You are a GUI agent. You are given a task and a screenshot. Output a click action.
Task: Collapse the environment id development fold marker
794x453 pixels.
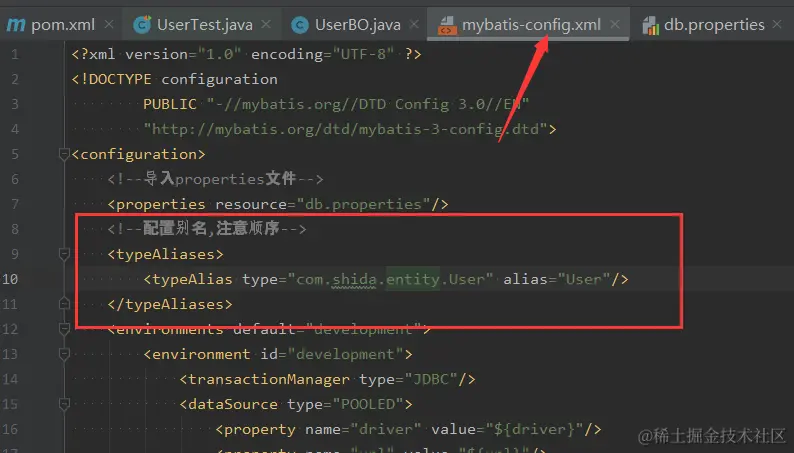[x=64, y=354]
